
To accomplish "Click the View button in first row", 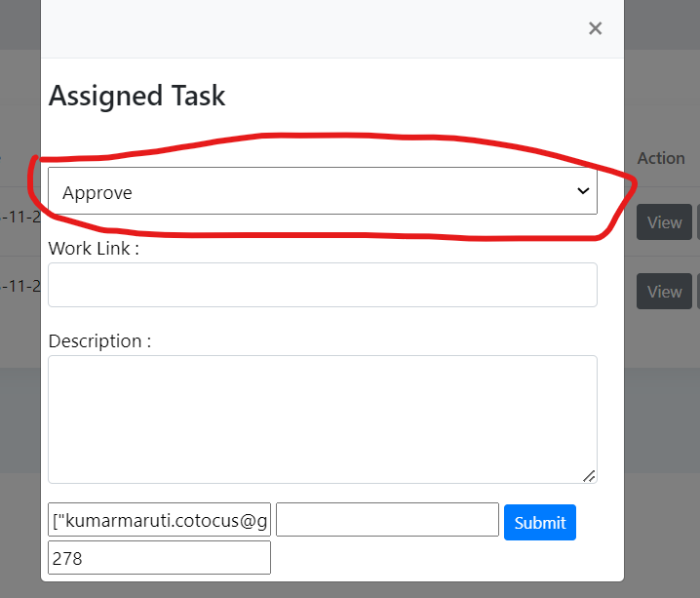I will click(x=664, y=222).
